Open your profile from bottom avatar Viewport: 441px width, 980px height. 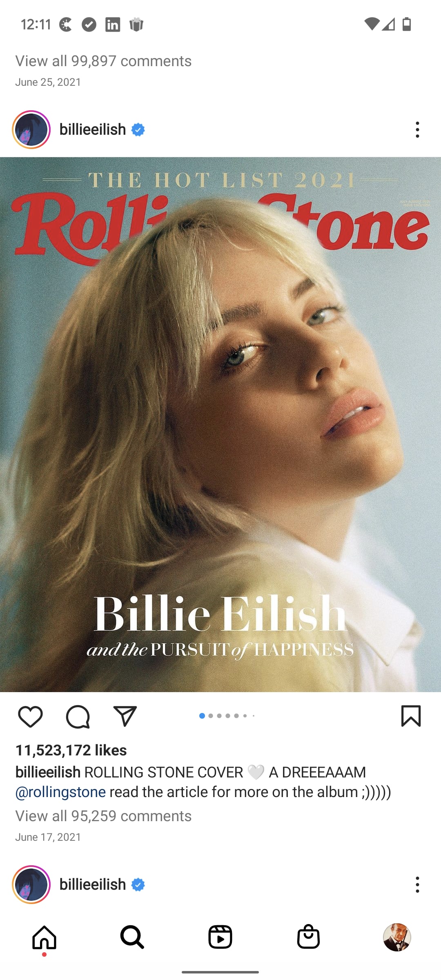pyautogui.click(x=397, y=937)
